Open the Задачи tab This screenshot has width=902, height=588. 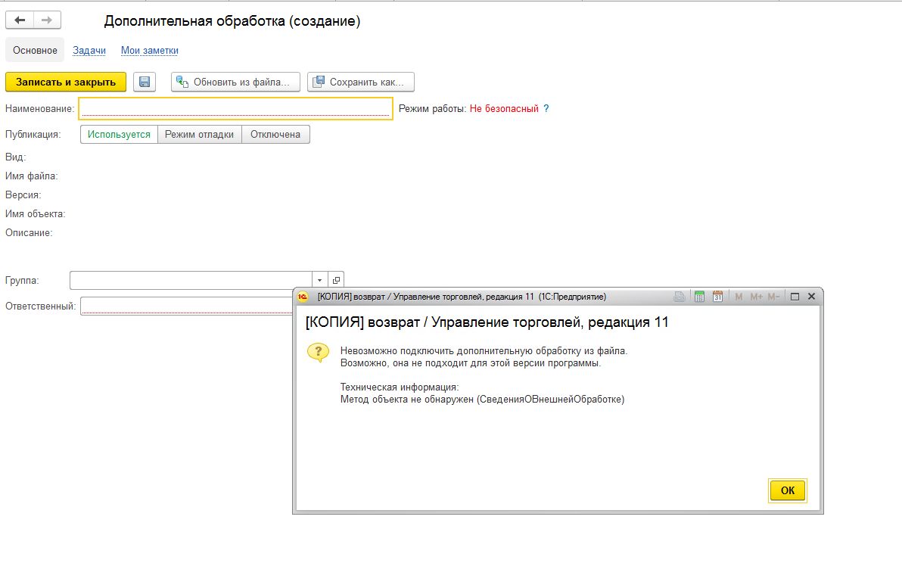coord(89,51)
